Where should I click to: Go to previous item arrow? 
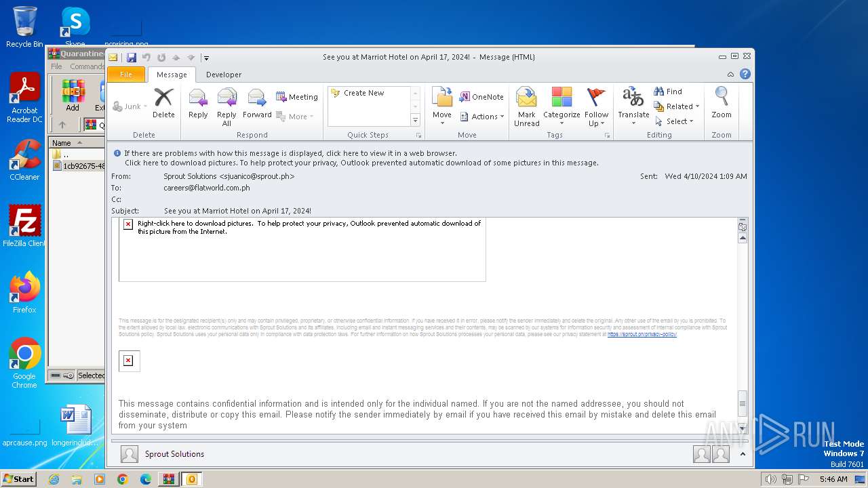pyautogui.click(x=176, y=58)
